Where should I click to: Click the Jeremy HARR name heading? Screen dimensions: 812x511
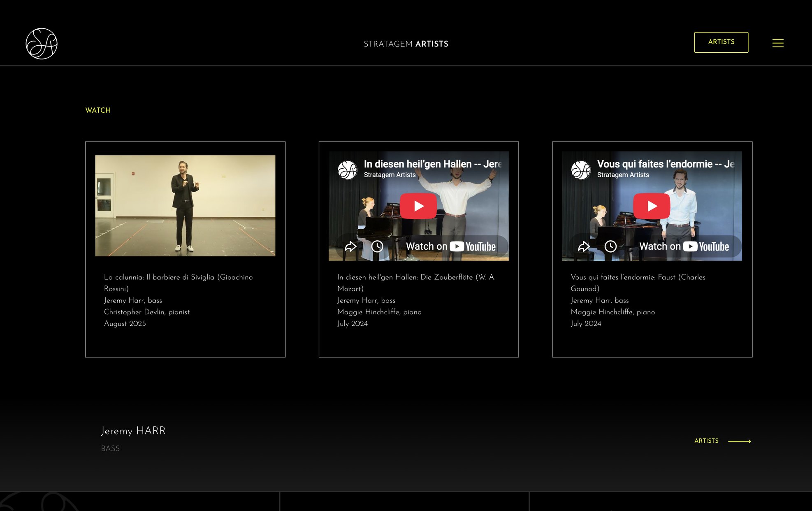point(133,431)
